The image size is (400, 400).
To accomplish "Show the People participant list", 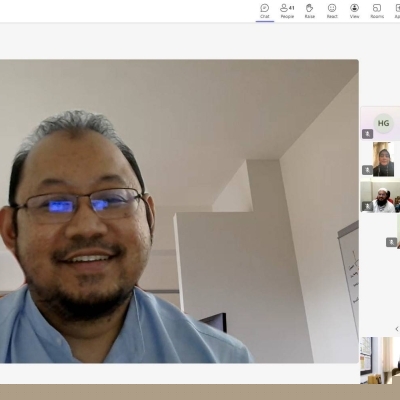I will [x=287, y=11].
